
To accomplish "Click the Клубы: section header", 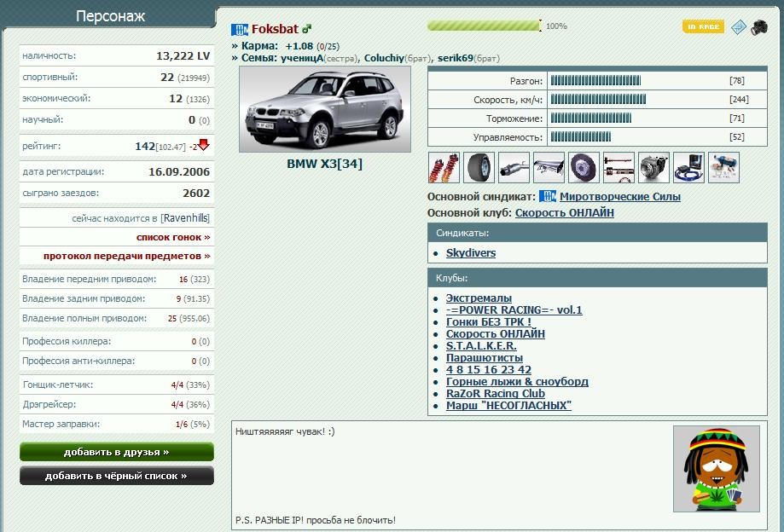I will pyautogui.click(x=597, y=278).
